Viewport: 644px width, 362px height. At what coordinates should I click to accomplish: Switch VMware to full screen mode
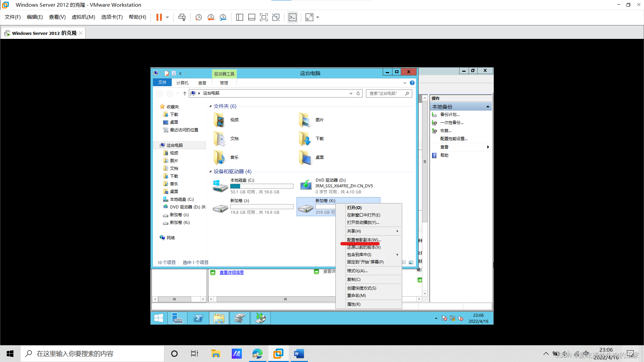[x=264, y=17]
